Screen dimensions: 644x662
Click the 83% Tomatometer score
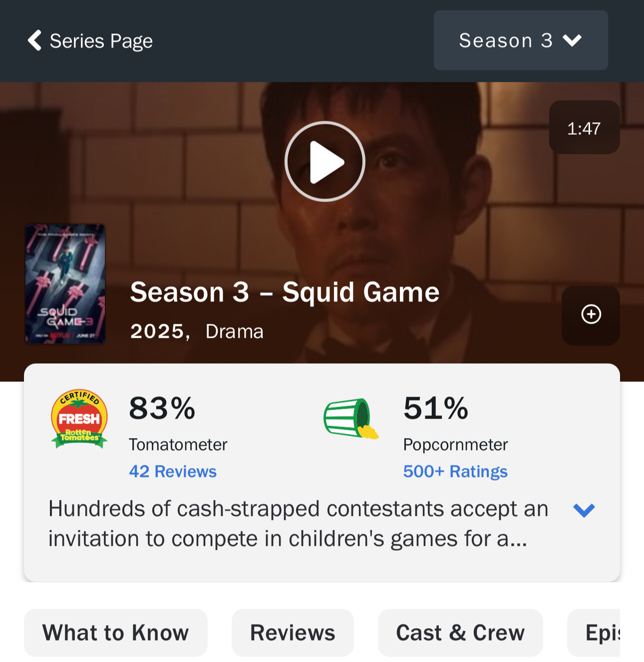(x=162, y=409)
